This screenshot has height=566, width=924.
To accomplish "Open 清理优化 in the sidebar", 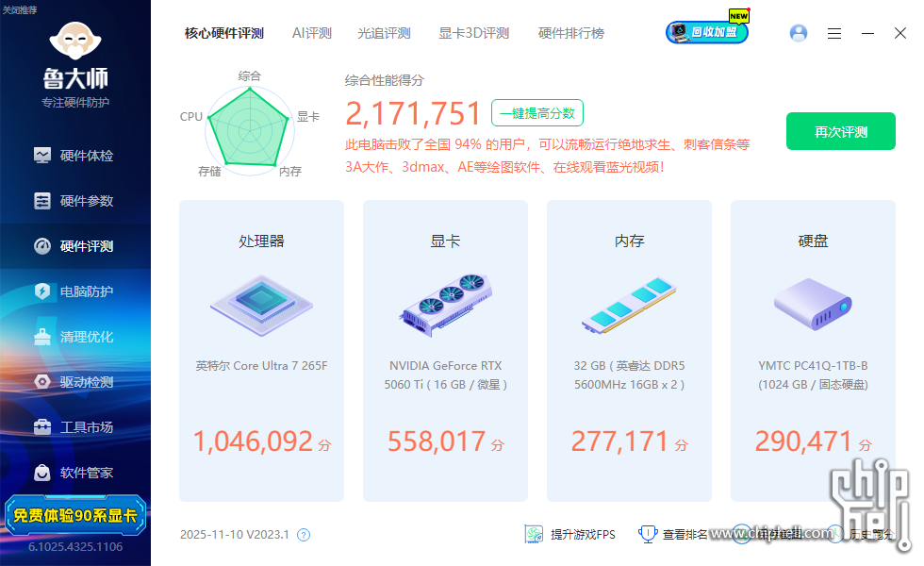I will (x=74, y=337).
